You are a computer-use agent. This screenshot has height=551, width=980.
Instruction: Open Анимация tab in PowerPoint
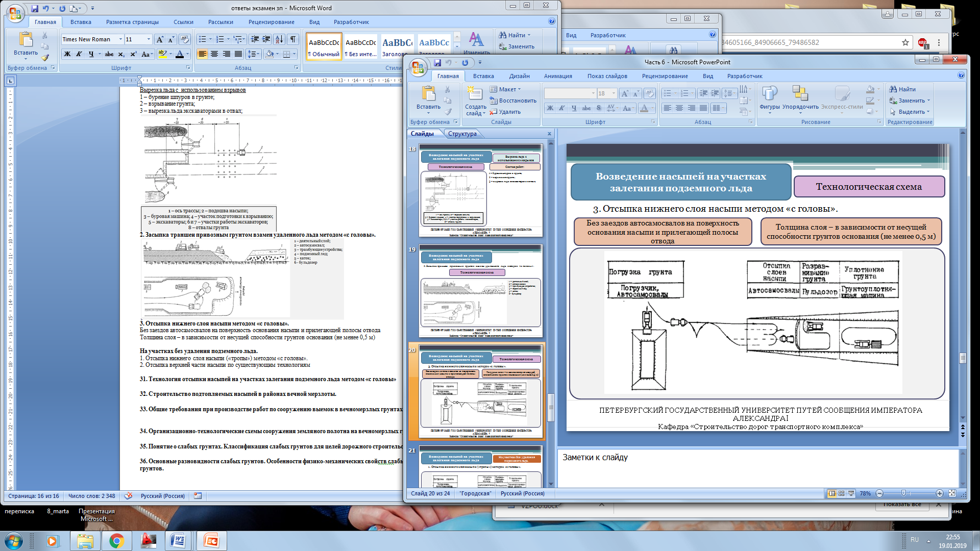(558, 76)
